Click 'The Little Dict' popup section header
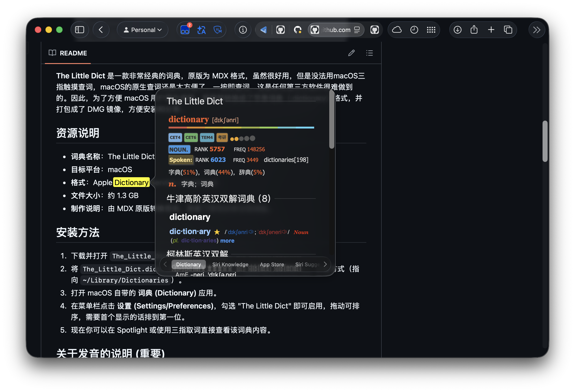Screen dimensions: 575x392 [195, 101]
